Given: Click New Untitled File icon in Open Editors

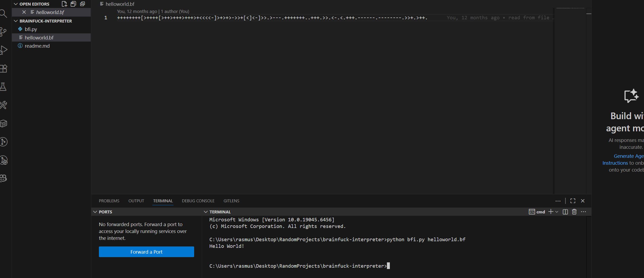Looking at the screenshot, I should coord(64,4).
